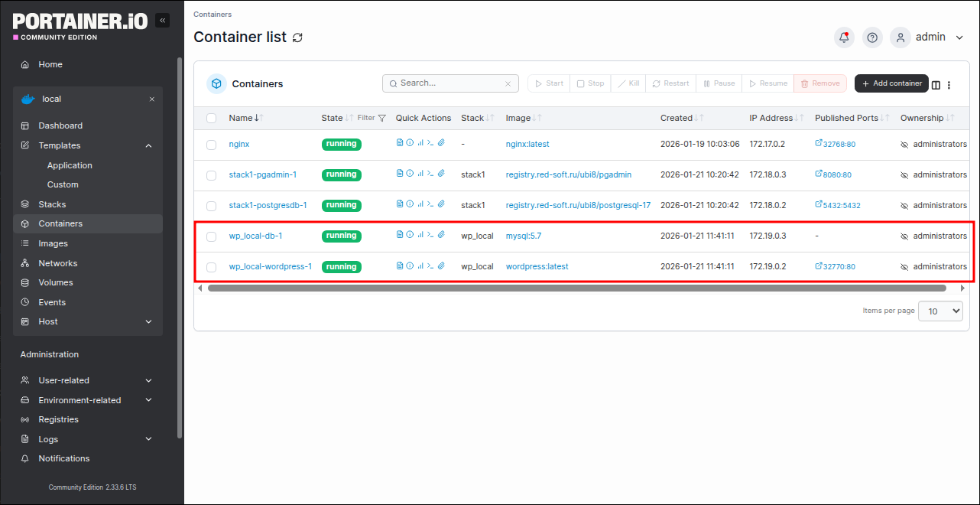Click the help question mark icon
Image resolution: width=980 pixels, height=505 pixels.
click(x=872, y=37)
